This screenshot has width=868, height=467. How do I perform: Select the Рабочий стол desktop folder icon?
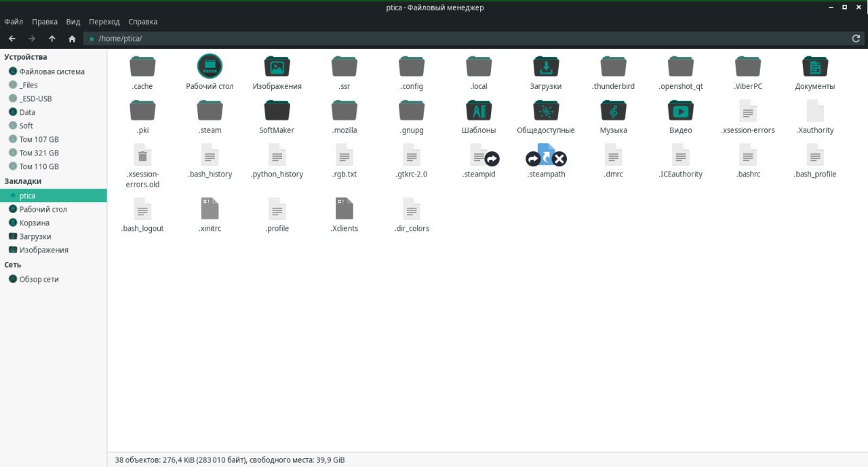pos(210,67)
